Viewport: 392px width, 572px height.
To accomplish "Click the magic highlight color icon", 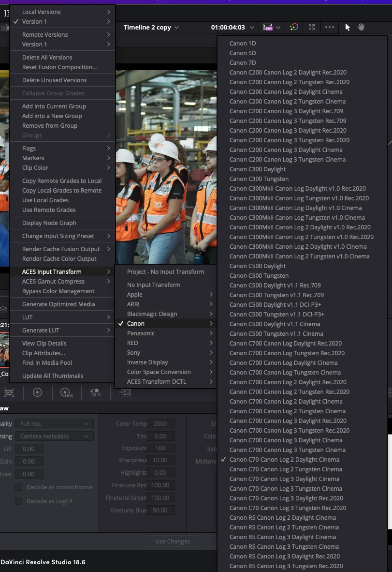I will [293, 28].
